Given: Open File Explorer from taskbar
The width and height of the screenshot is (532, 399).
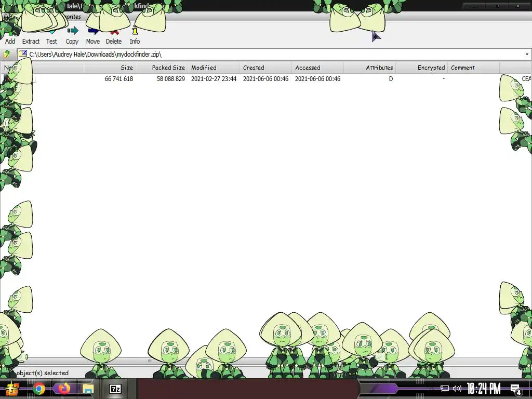Looking at the screenshot, I should [88, 389].
